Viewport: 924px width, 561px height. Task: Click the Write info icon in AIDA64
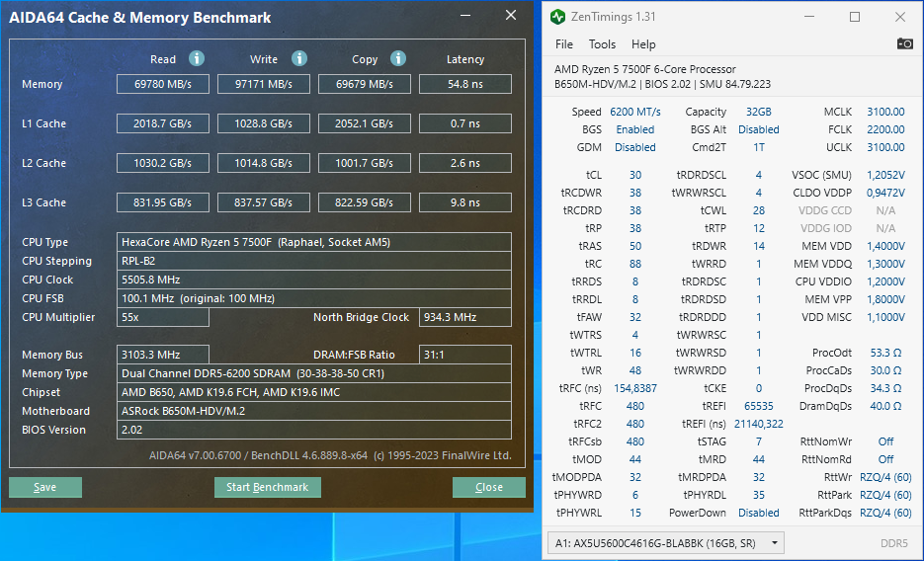click(299, 59)
